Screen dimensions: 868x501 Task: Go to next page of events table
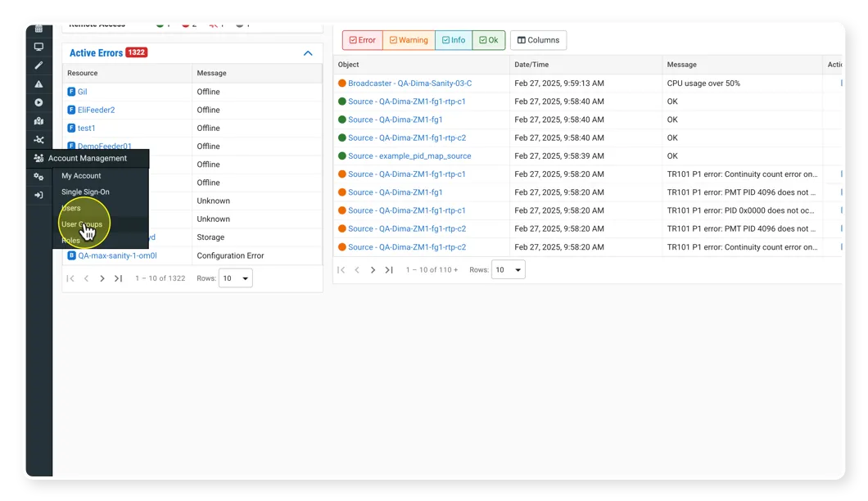coord(373,269)
